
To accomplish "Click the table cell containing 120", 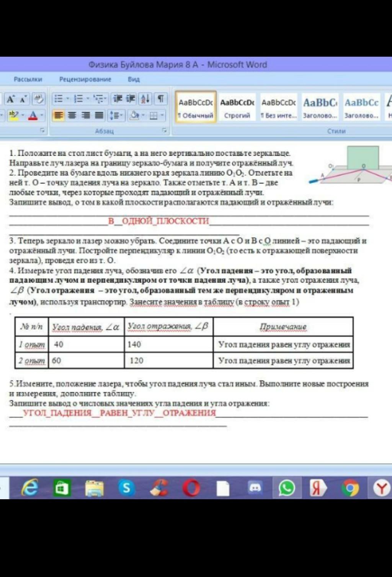I will (x=169, y=361).
